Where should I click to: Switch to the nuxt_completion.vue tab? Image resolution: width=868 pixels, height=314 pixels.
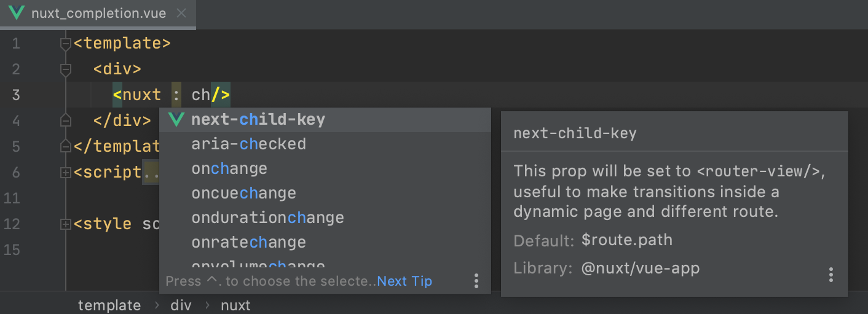click(x=98, y=13)
